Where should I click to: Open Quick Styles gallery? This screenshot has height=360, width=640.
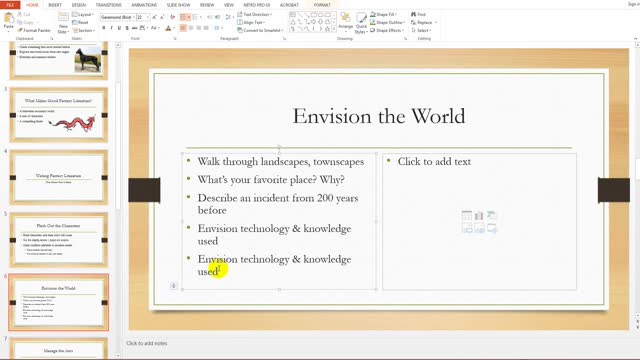coord(361,23)
